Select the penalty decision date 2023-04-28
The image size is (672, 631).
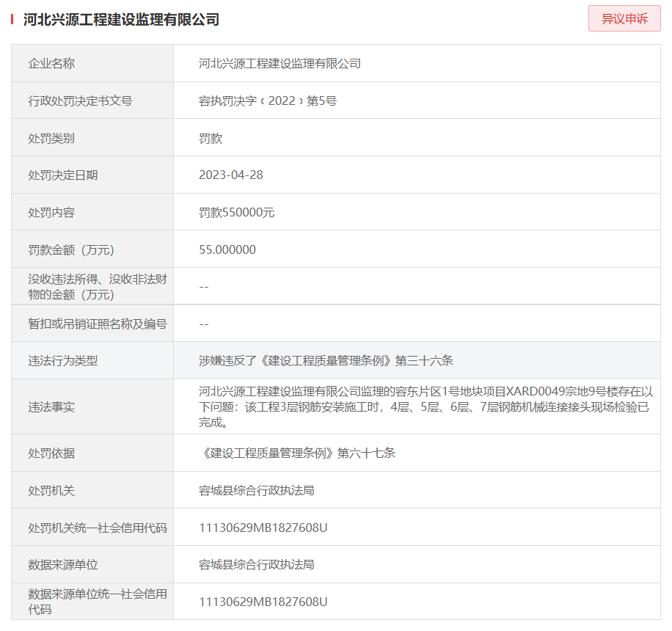point(230,175)
